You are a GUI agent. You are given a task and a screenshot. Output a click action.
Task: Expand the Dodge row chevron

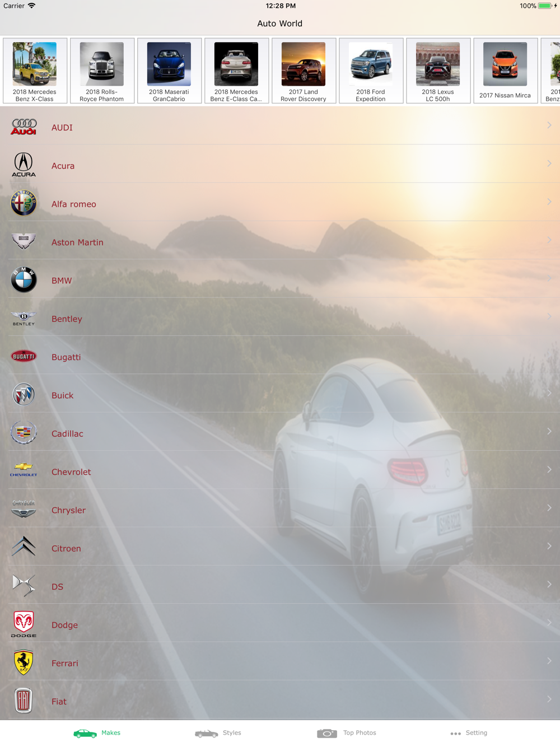pyautogui.click(x=549, y=623)
